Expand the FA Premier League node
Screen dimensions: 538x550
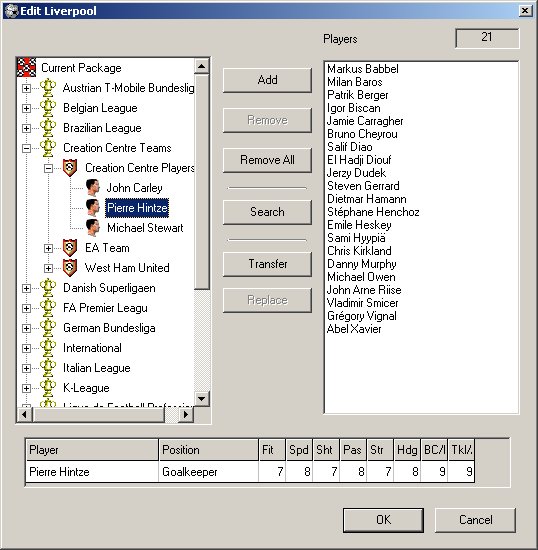(x=26, y=308)
